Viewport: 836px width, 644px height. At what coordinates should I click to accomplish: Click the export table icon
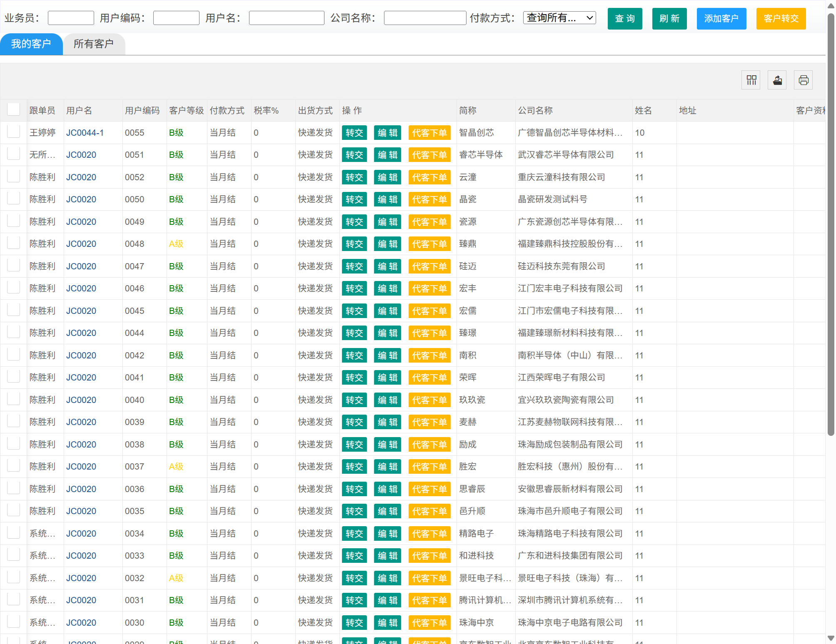click(777, 80)
